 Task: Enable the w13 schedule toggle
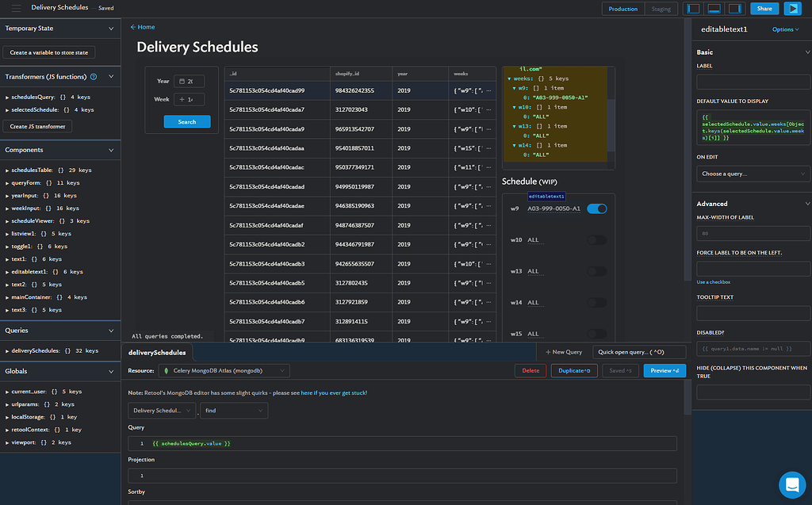pyautogui.click(x=597, y=271)
